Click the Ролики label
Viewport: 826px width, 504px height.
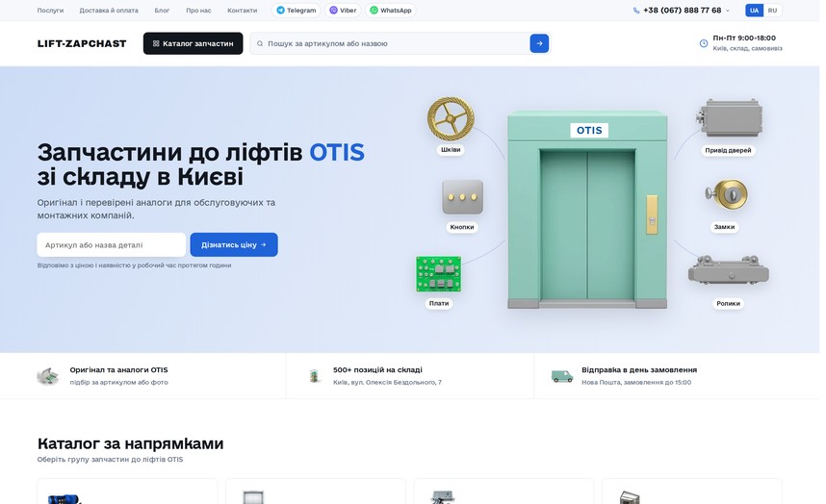pos(728,304)
